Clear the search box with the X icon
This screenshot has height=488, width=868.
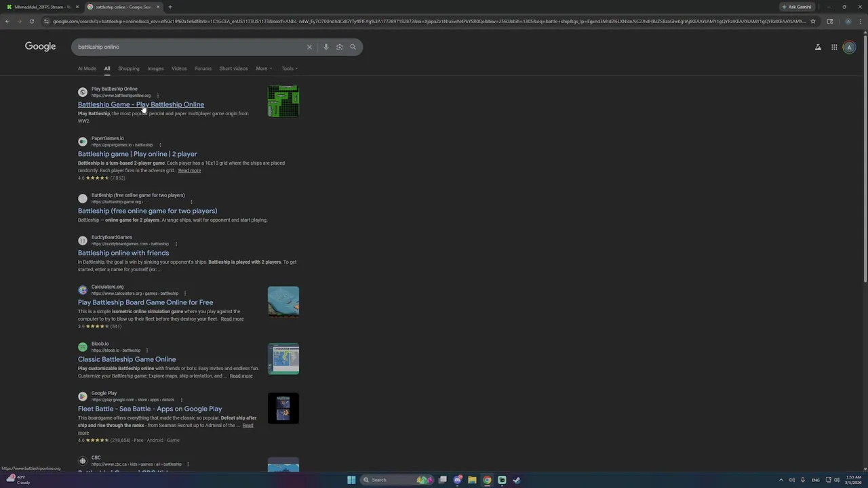[309, 47]
